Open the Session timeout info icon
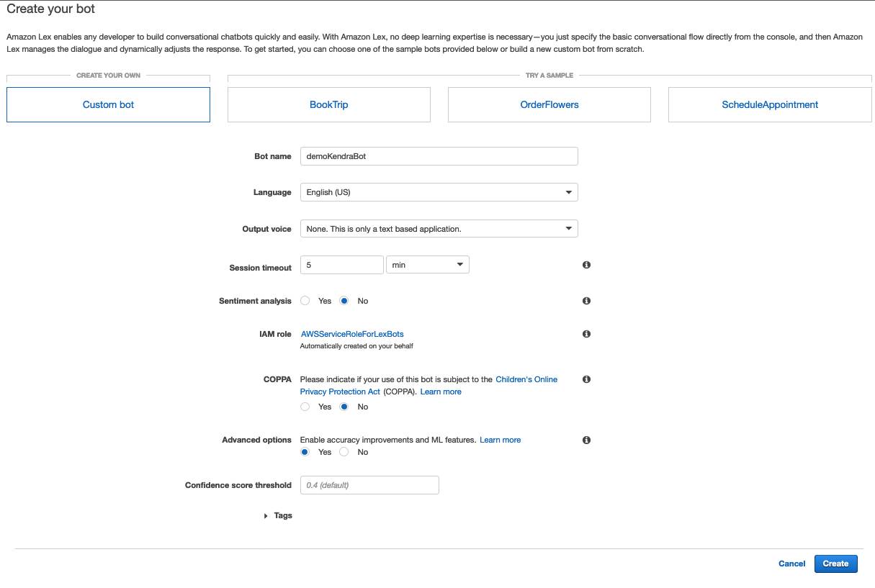Screen dimensions: 875x588 [586, 265]
